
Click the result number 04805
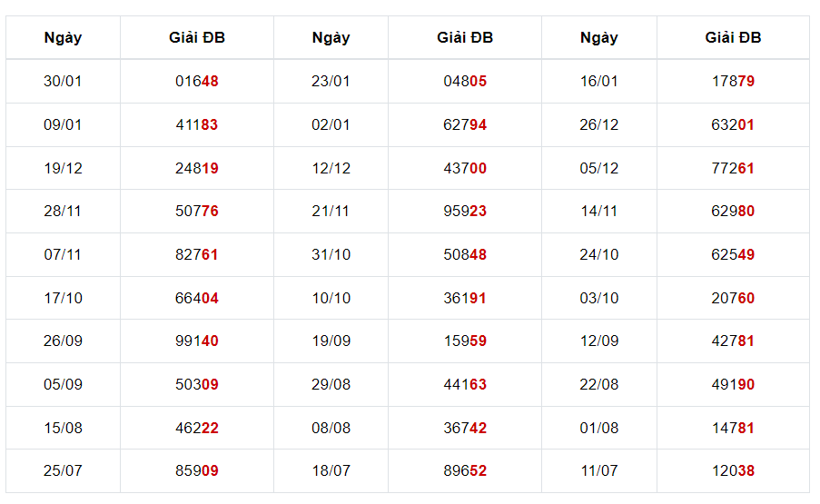click(465, 81)
